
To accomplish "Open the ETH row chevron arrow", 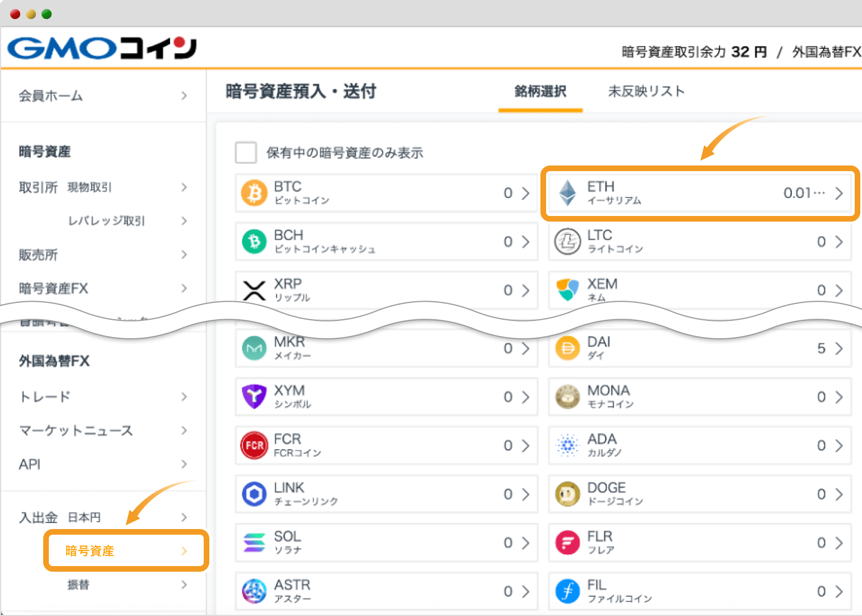I will [838, 193].
